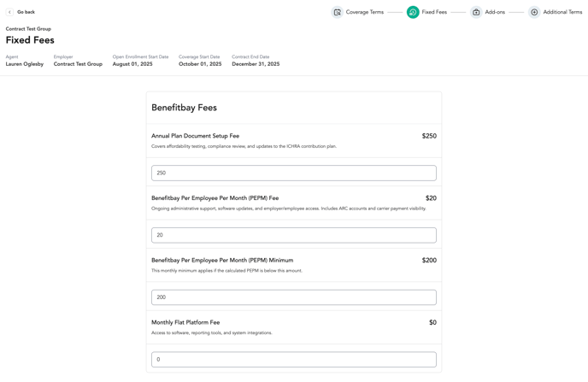This screenshot has height=382, width=588.
Task: Focus the Monthly Flat Platform Fee input
Action: [294, 359]
